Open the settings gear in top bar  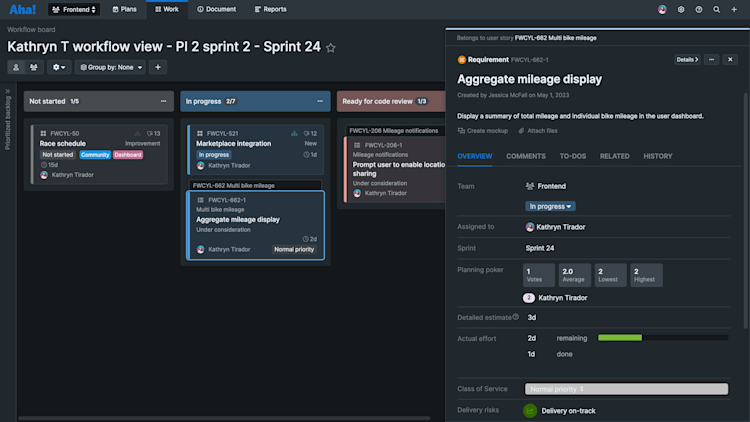[x=681, y=10]
